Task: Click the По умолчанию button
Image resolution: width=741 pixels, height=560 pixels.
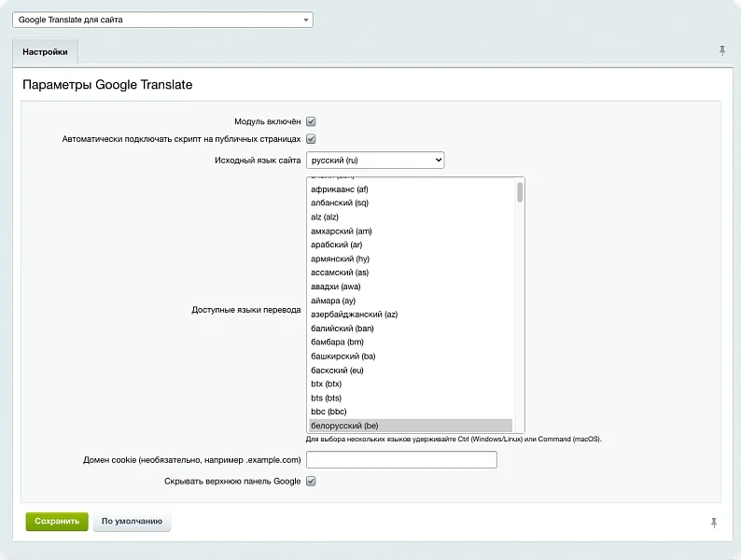Action: 132,521
